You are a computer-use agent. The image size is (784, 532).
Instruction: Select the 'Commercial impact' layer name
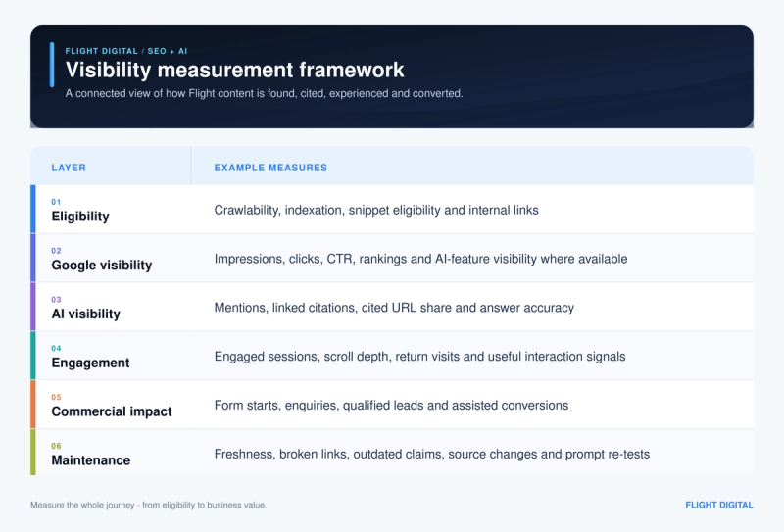[x=111, y=411]
